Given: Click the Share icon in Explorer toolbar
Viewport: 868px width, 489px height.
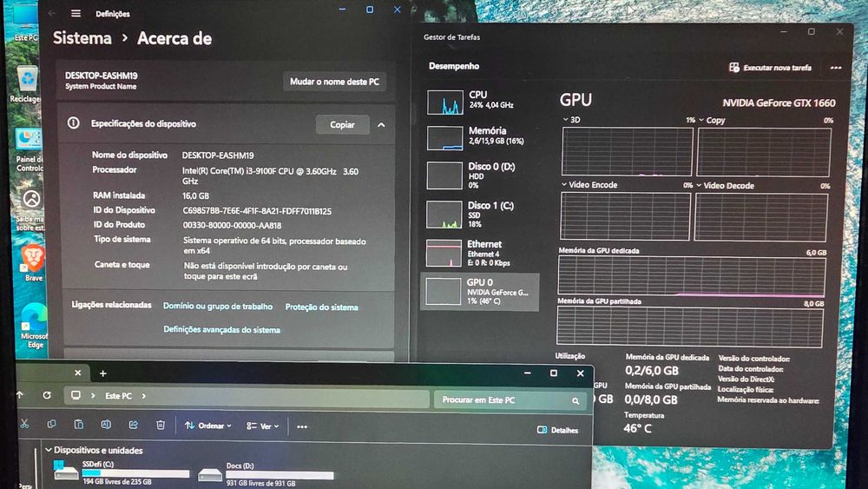Looking at the screenshot, I should point(133,425).
